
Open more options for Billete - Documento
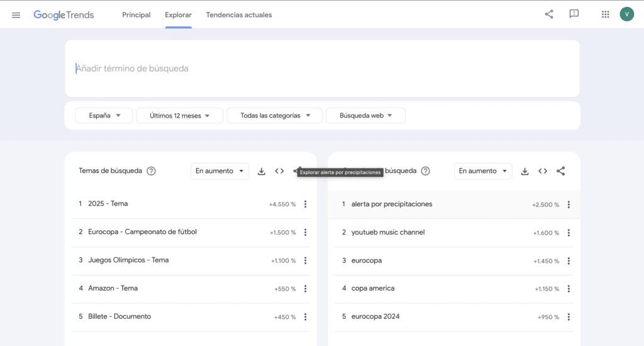coord(305,317)
